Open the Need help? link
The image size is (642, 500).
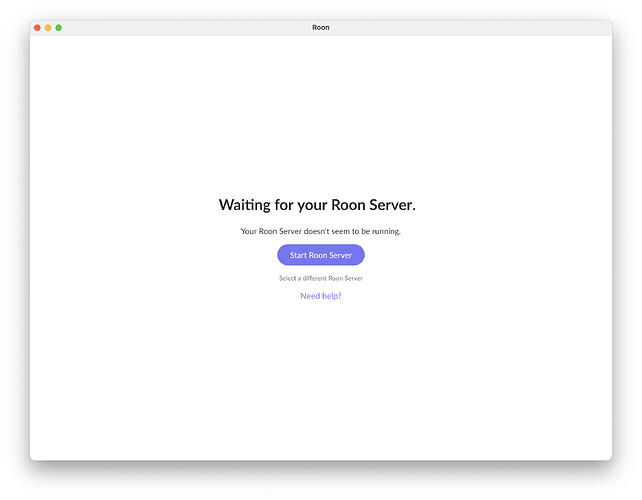(x=321, y=296)
